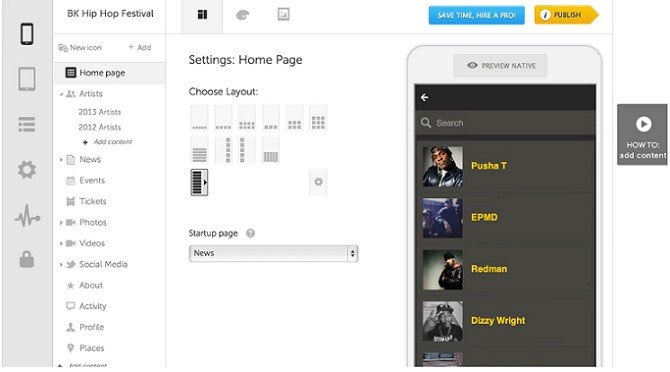This screenshot has width=670, height=372.
Task: Click the yellow Publish button
Action: pos(566,15)
